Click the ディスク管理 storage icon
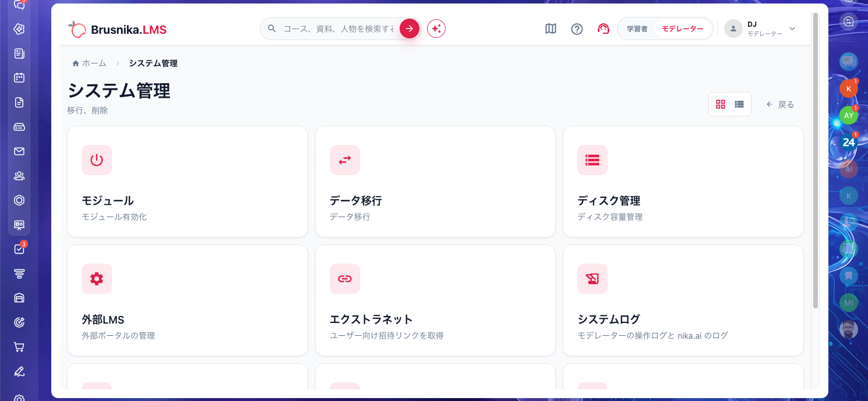Image resolution: width=868 pixels, height=401 pixels. pyautogui.click(x=592, y=160)
